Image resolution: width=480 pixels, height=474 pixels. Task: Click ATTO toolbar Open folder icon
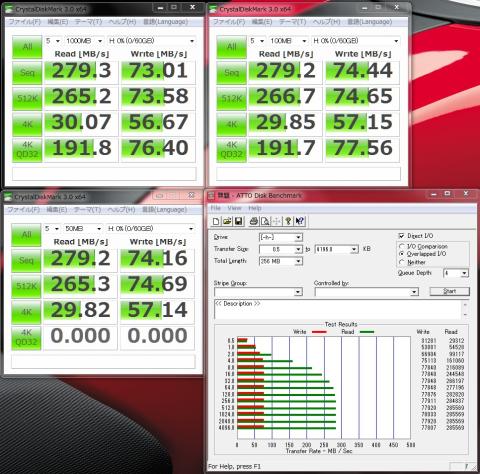227,221
